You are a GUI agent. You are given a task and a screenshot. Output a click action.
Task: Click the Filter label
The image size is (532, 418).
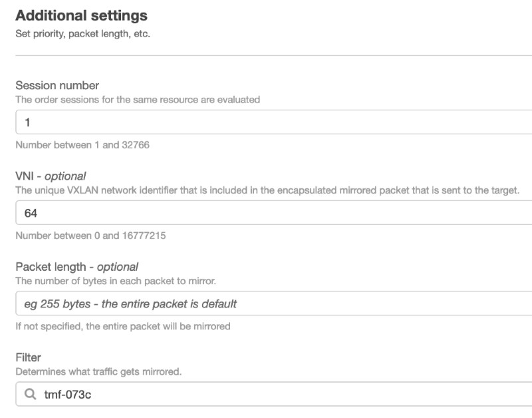click(x=28, y=357)
